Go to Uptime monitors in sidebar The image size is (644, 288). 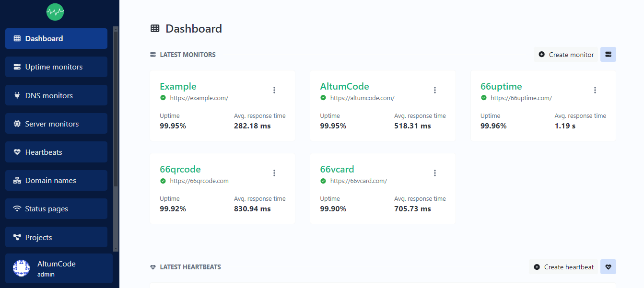pyautogui.click(x=56, y=67)
